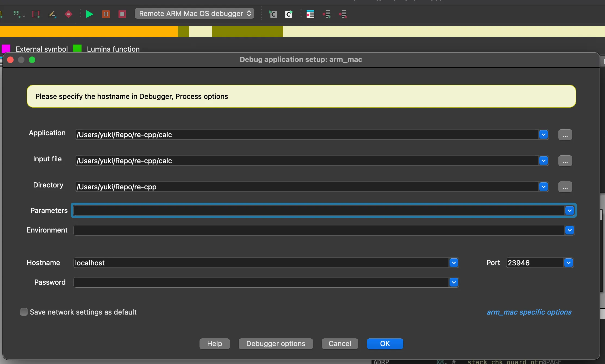Expand the Hostname dropdown arrow

click(x=454, y=263)
